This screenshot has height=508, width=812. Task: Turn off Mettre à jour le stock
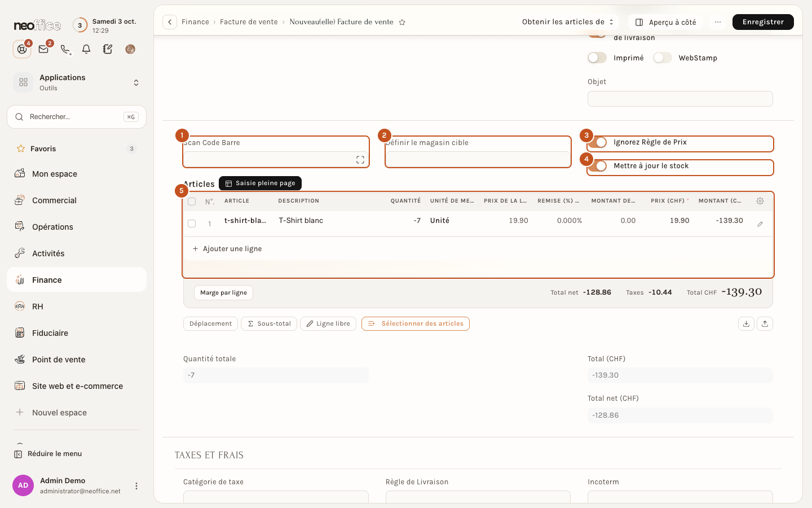click(x=597, y=166)
